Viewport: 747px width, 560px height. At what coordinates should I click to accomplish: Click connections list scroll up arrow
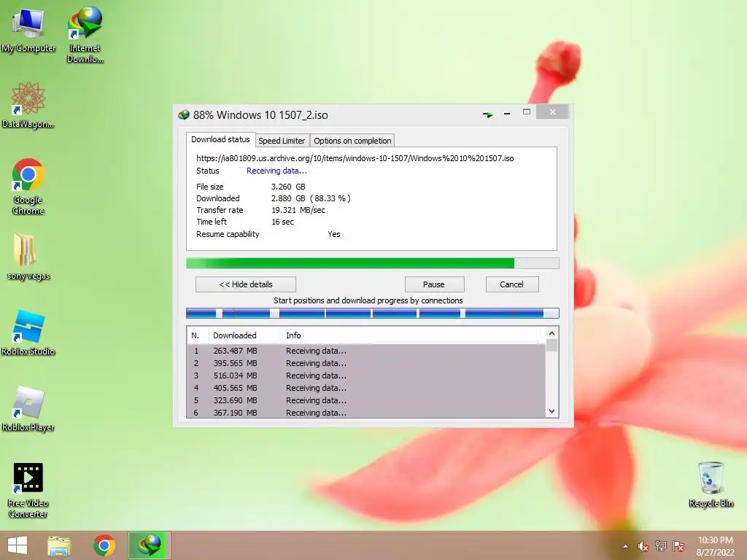(x=551, y=333)
